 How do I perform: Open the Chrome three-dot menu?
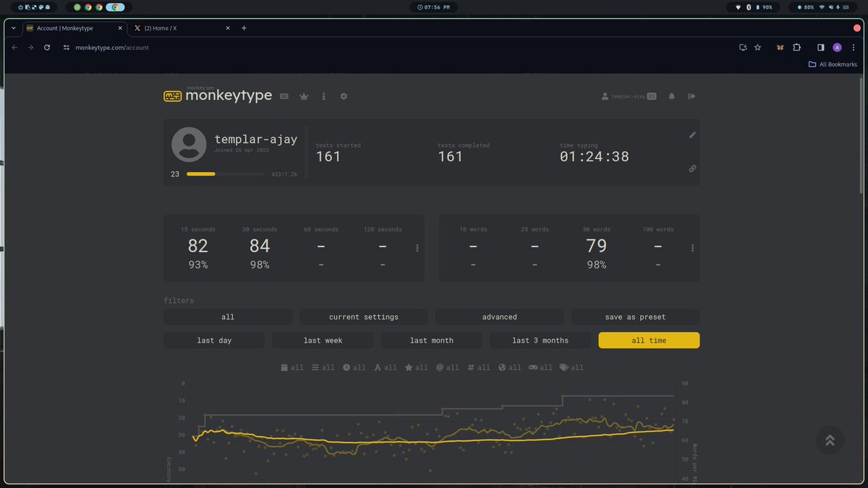(854, 47)
